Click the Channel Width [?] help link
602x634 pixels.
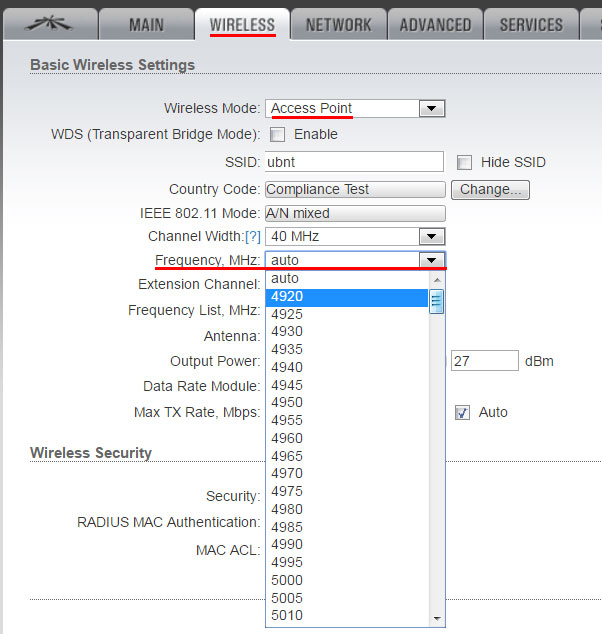click(x=252, y=236)
